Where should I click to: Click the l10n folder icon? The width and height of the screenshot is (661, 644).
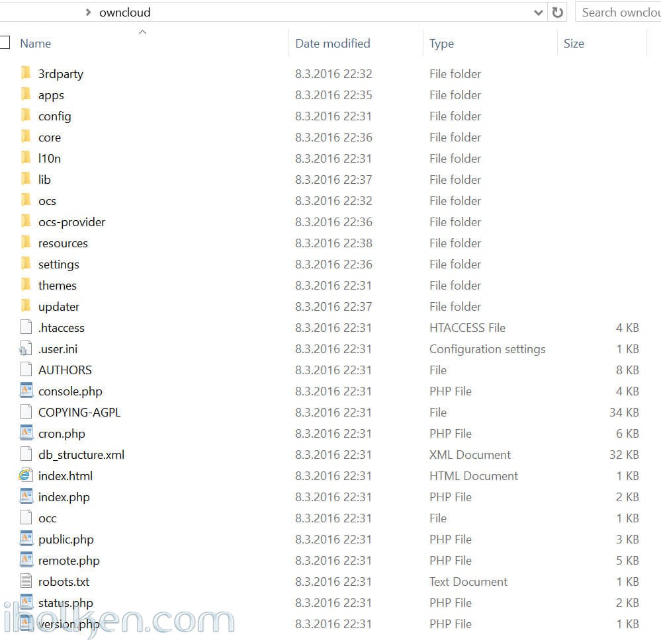tap(26, 157)
